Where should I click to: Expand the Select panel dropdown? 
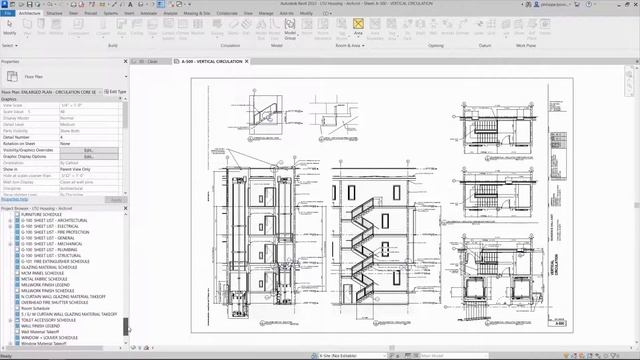click(16, 46)
